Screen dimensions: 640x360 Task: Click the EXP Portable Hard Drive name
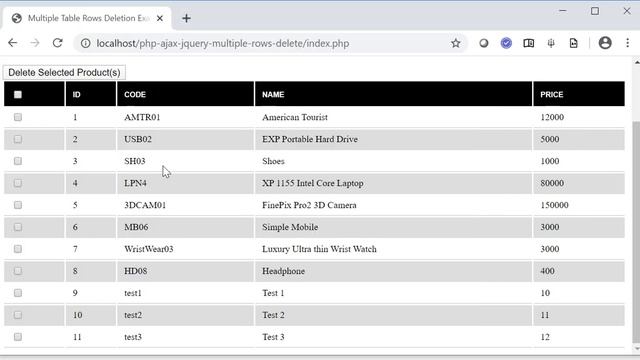coord(310,139)
